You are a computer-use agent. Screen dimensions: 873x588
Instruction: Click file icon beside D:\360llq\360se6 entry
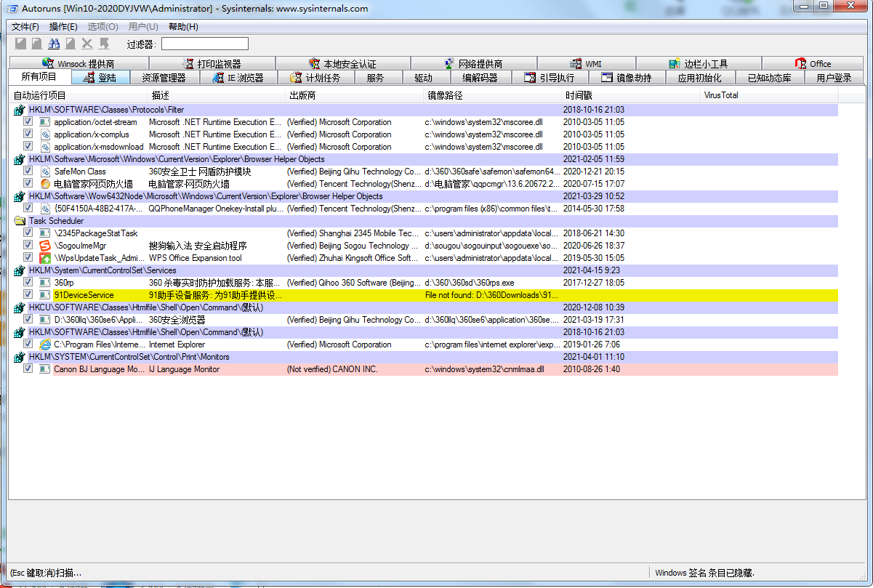[x=45, y=320]
